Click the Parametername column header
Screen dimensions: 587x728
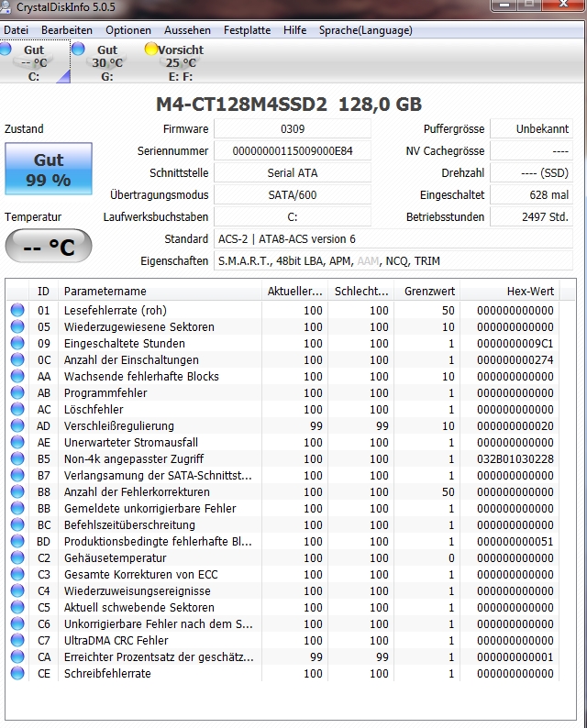pos(160,291)
